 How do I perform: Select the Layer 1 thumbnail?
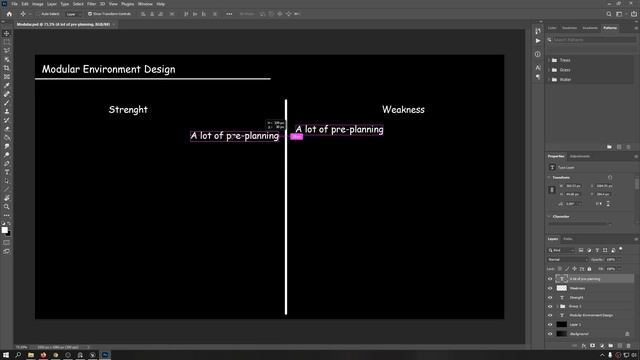coord(562,325)
